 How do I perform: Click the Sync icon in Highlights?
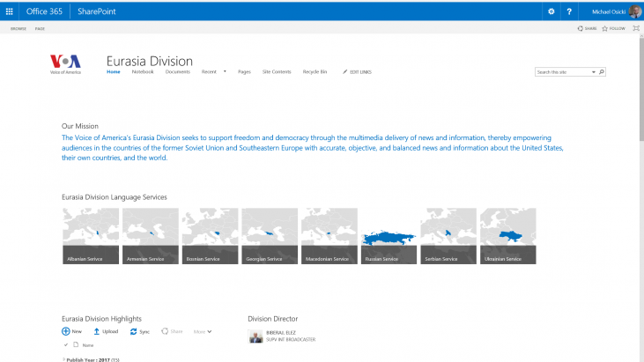134,331
